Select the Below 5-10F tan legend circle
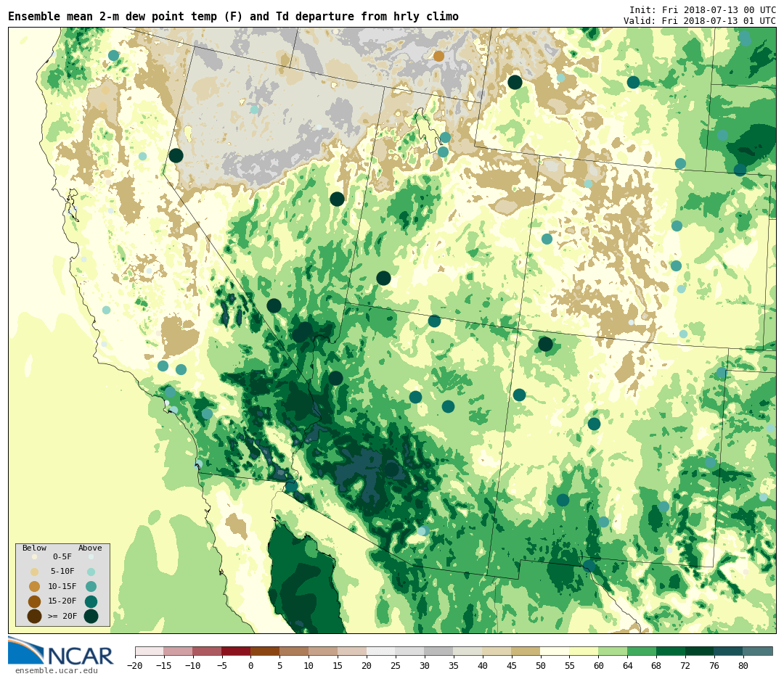 (34, 572)
